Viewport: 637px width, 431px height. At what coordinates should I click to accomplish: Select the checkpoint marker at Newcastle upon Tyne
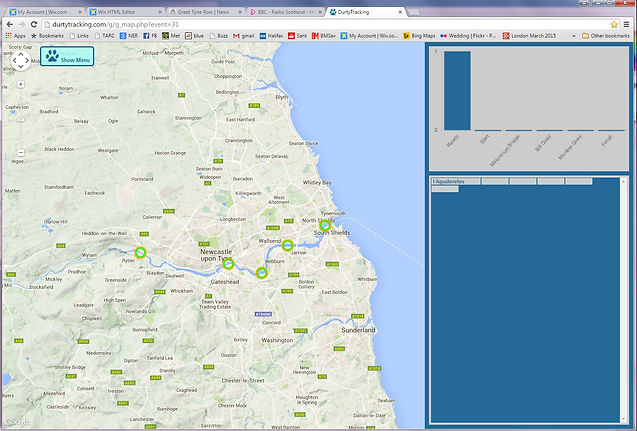point(228,264)
